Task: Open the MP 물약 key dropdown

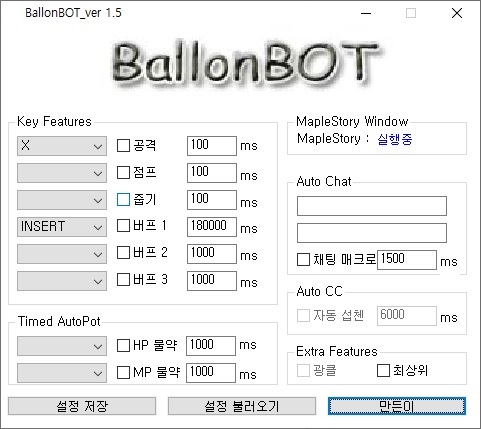Action: tap(62, 373)
